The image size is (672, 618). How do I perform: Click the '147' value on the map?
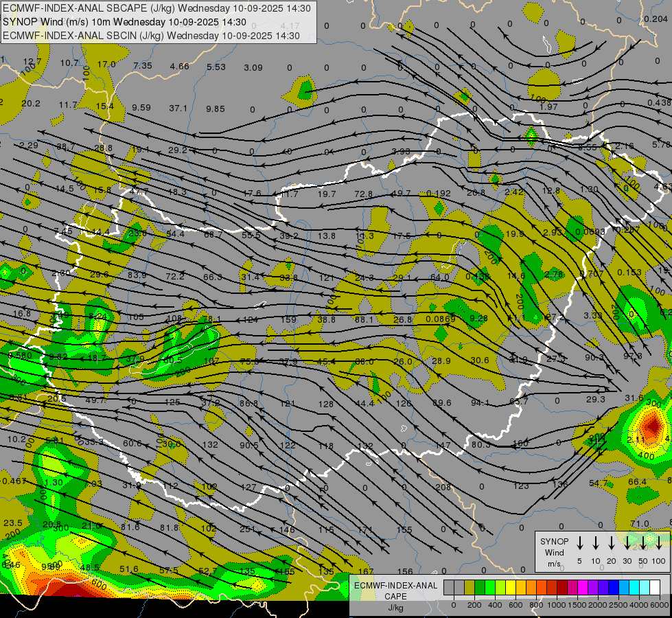443,446
